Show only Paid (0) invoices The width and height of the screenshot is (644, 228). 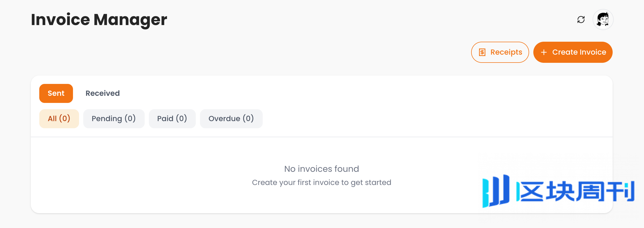[x=172, y=119]
